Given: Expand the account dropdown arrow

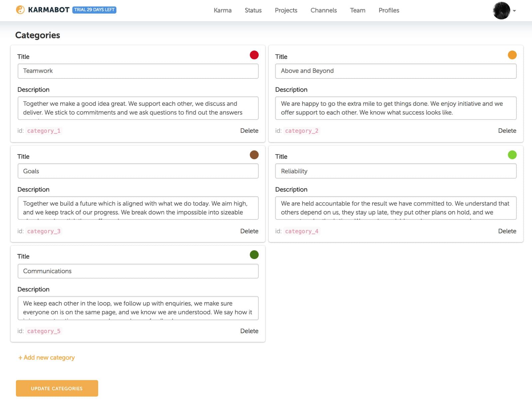Looking at the screenshot, I should [x=514, y=11].
